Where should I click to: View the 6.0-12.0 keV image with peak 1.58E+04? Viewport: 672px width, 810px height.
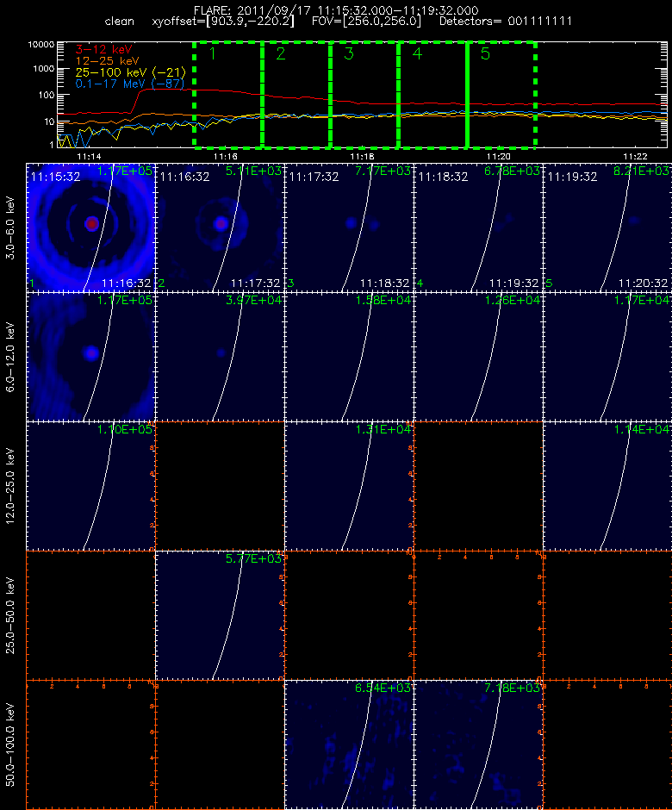349,357
